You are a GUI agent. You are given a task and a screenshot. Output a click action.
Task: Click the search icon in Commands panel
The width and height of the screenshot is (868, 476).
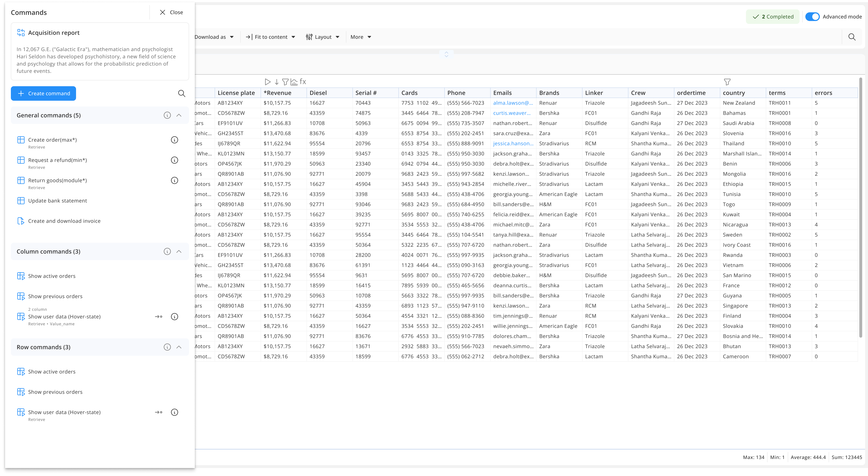182,93
